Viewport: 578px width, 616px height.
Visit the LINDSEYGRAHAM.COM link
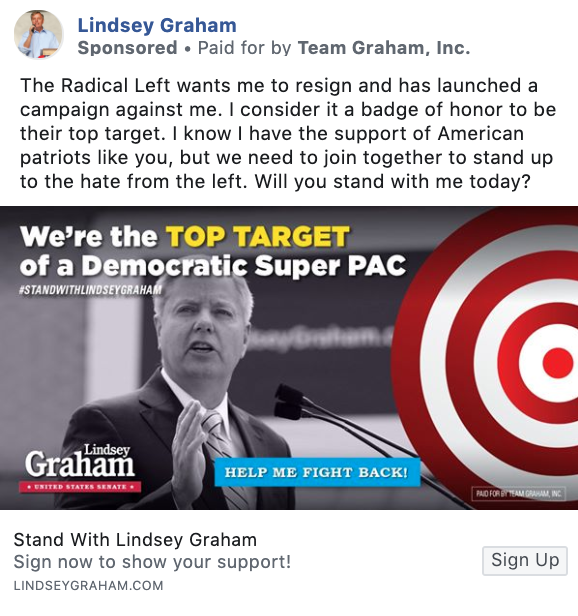coord(88,585)
